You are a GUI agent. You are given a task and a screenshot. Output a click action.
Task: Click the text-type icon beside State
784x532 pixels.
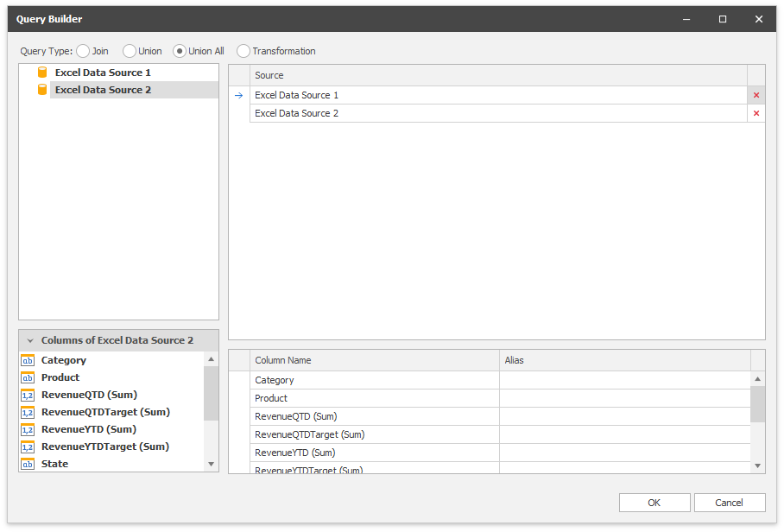pyautogui.click(x=28, y=464)
